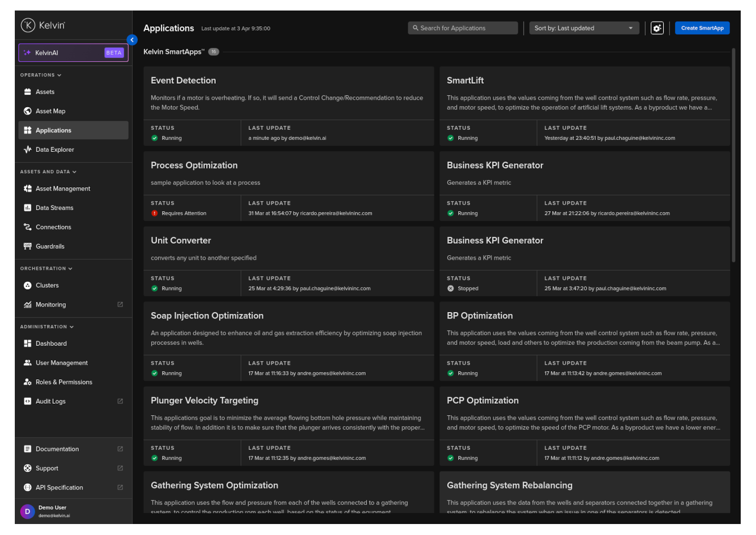
Task: Go to Roles & Permissions
Action: [x=63, y=382]
